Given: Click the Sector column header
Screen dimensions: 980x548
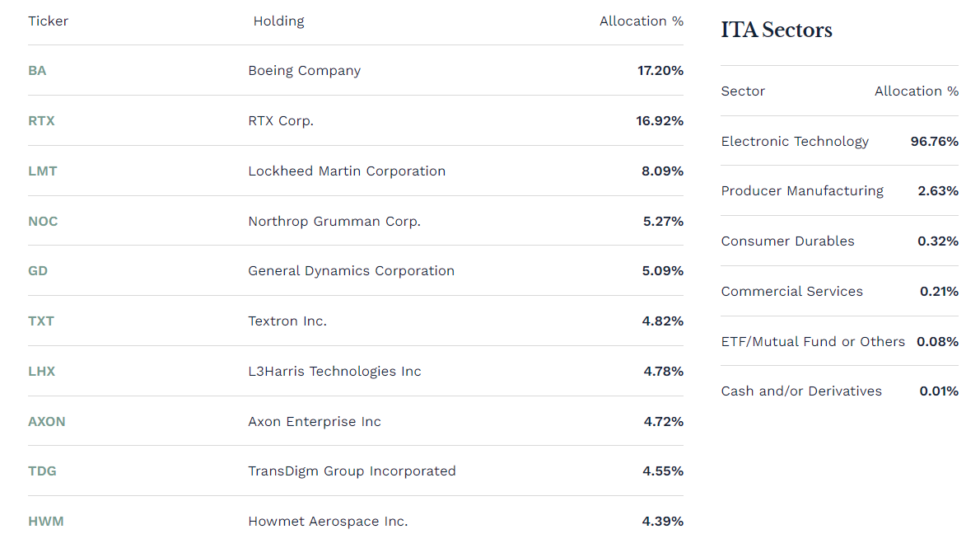Looking at the screenshot, I should coord(743,91).
